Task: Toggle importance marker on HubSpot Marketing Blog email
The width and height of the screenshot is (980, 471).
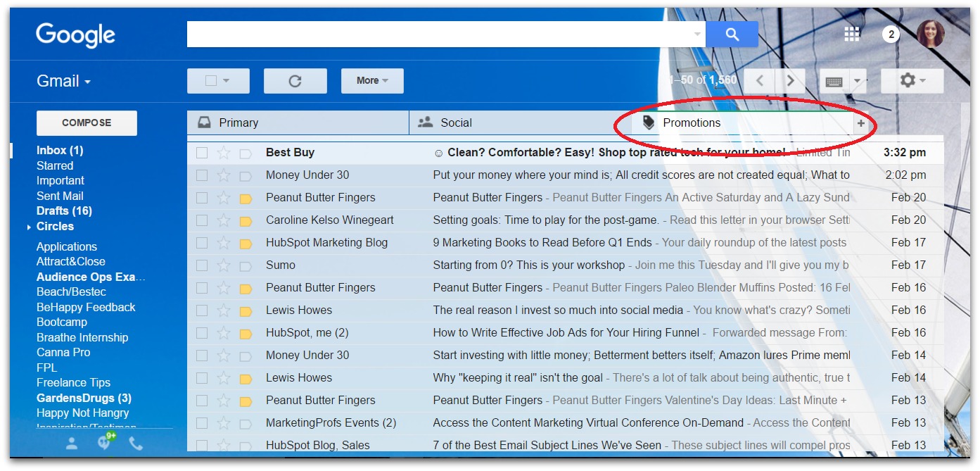Action: tap(246, 243)
